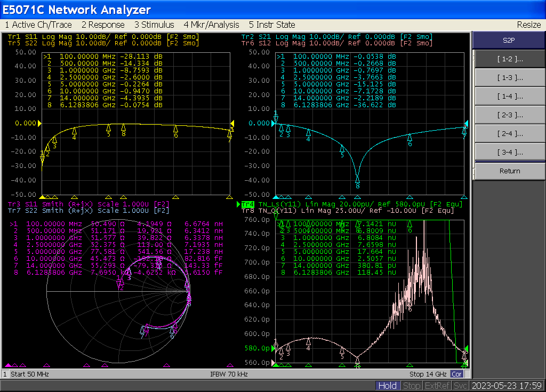This screenshot has width=546, height=392.
Task: Select the Tr6 S12 Log Mag trace label
Action: 337,43
